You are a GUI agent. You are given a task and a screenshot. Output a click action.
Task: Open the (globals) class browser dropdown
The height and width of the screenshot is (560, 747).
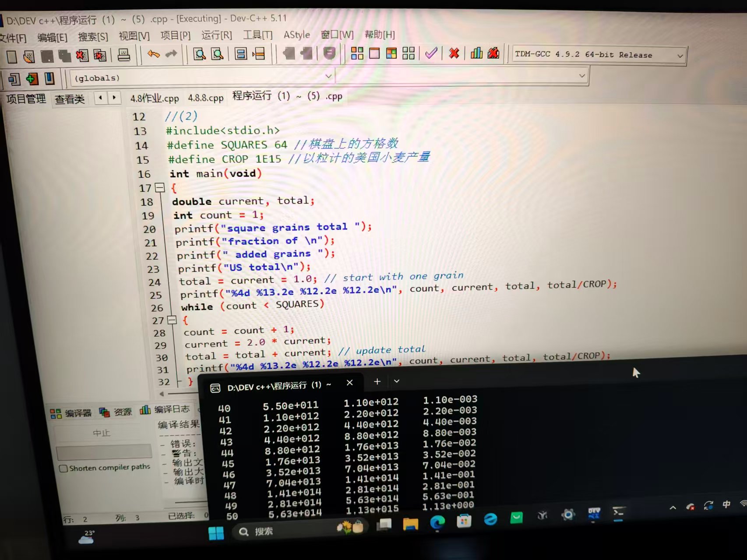329,76
